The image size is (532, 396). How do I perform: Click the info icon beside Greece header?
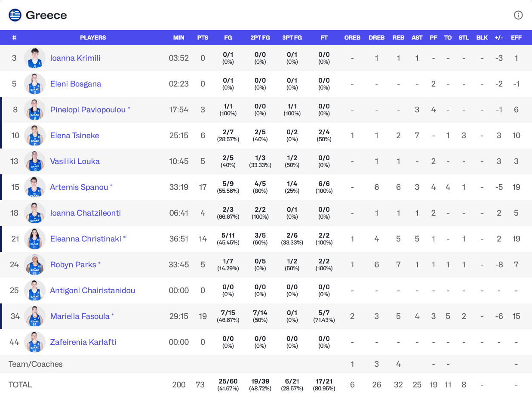coord(518,15)
